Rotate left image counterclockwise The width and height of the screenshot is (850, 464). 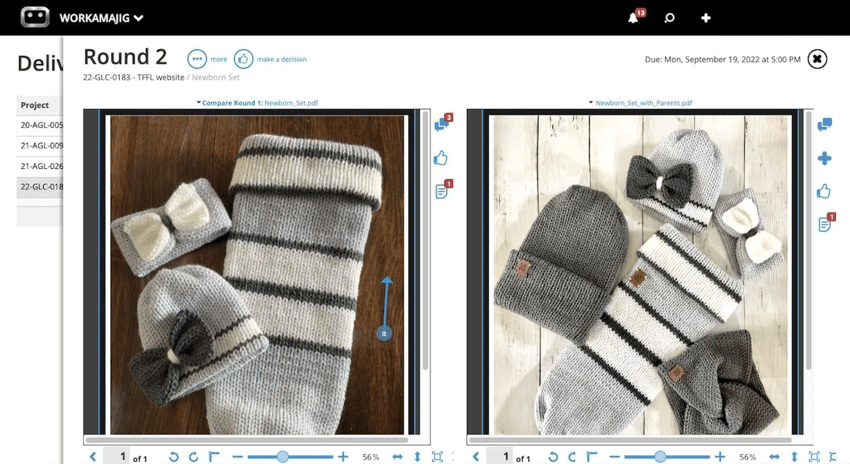tap(174, 457)
